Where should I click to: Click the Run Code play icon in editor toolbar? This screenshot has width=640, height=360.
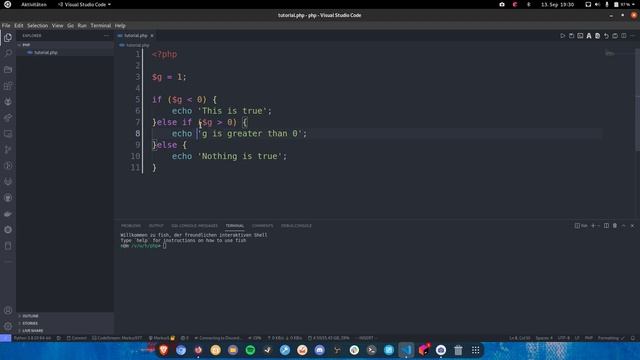pyautogui.click(x=562, y=36)
